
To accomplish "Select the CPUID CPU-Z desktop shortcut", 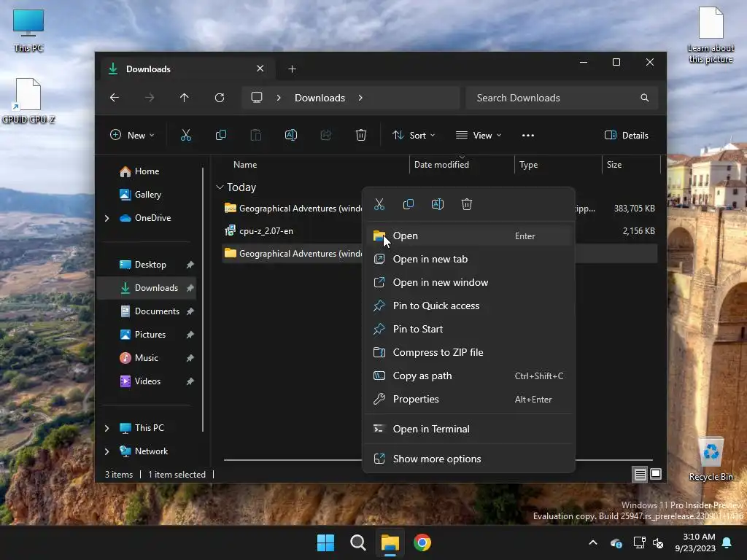I will click(28, 101).
